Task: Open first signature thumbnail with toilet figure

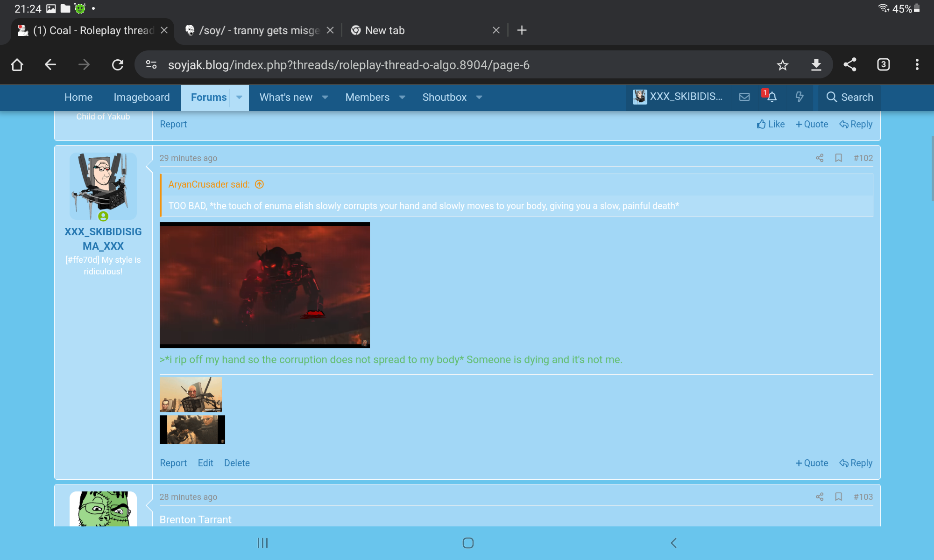Action: (191, 395)
